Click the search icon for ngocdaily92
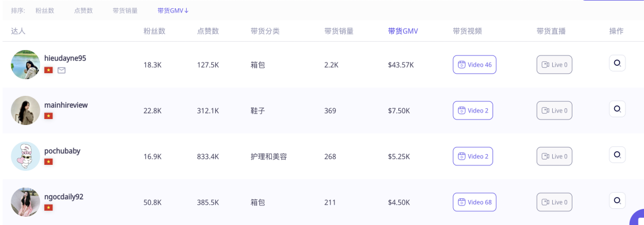Image resolution: width=644 pixels, height=225 pixels. coord(617,201)
